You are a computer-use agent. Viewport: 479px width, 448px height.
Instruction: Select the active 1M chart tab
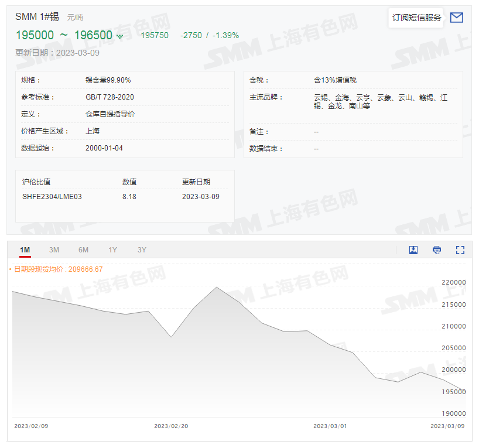pyautogui.click(x=25, y=249)
